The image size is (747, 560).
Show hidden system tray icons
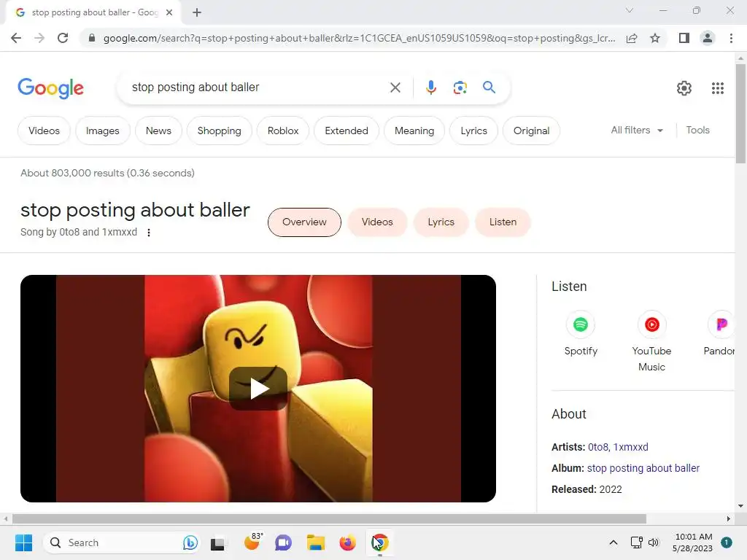click(613, 542)
